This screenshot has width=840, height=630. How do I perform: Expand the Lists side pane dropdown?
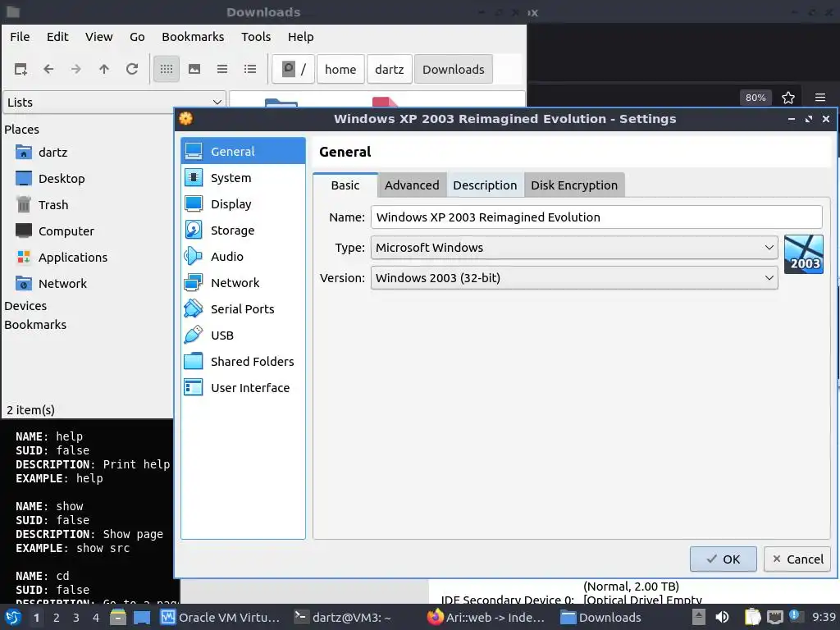[x=113, y=103]
